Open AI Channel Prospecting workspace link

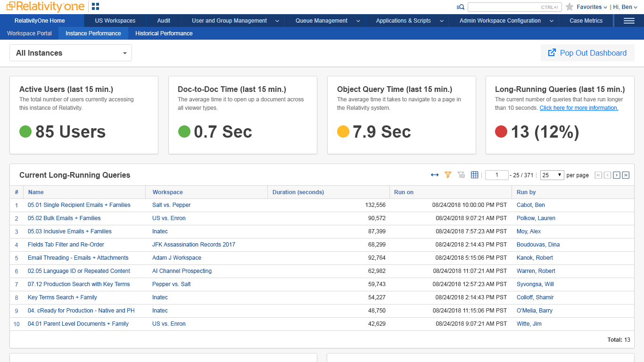(x=182, y=271)
